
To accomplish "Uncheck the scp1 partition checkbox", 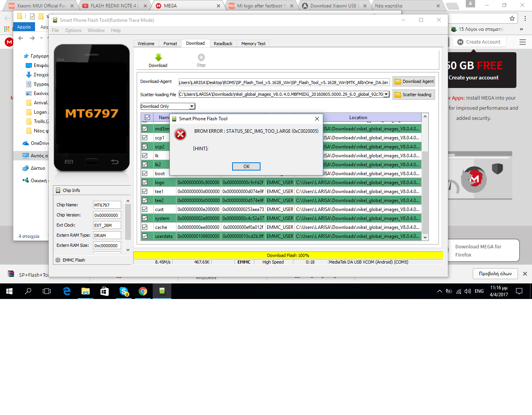I will click(144, 138).
